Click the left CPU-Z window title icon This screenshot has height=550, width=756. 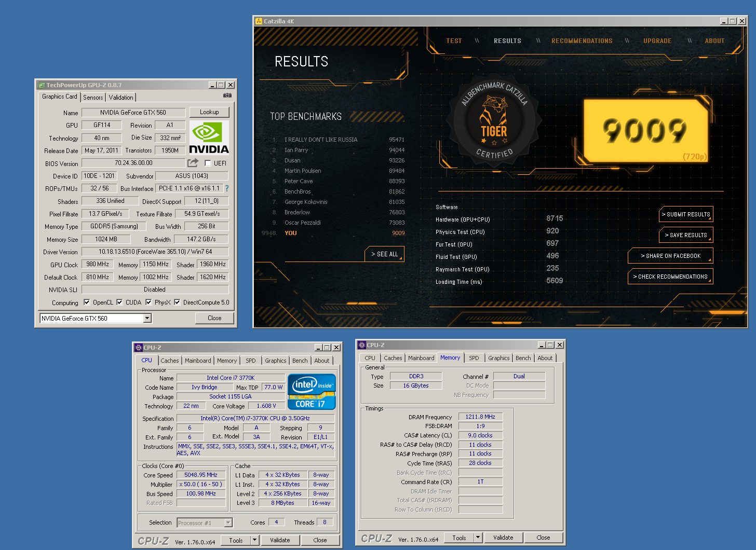139,348
